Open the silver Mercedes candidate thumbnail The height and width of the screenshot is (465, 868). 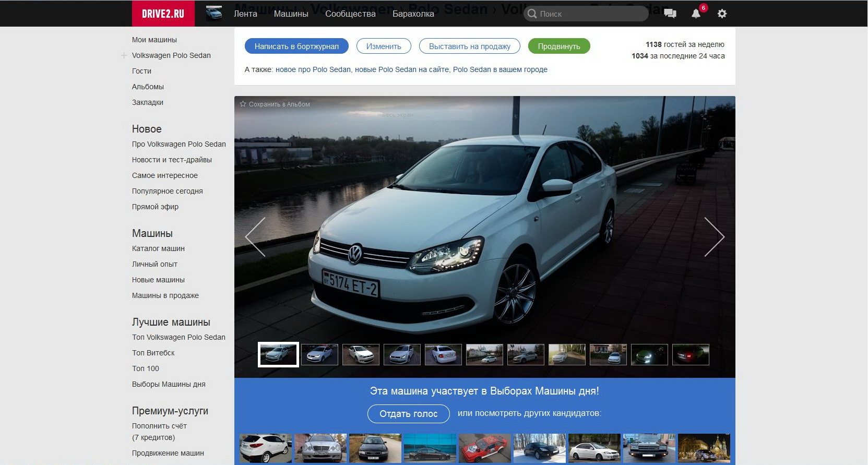click(x=320, y=448)
